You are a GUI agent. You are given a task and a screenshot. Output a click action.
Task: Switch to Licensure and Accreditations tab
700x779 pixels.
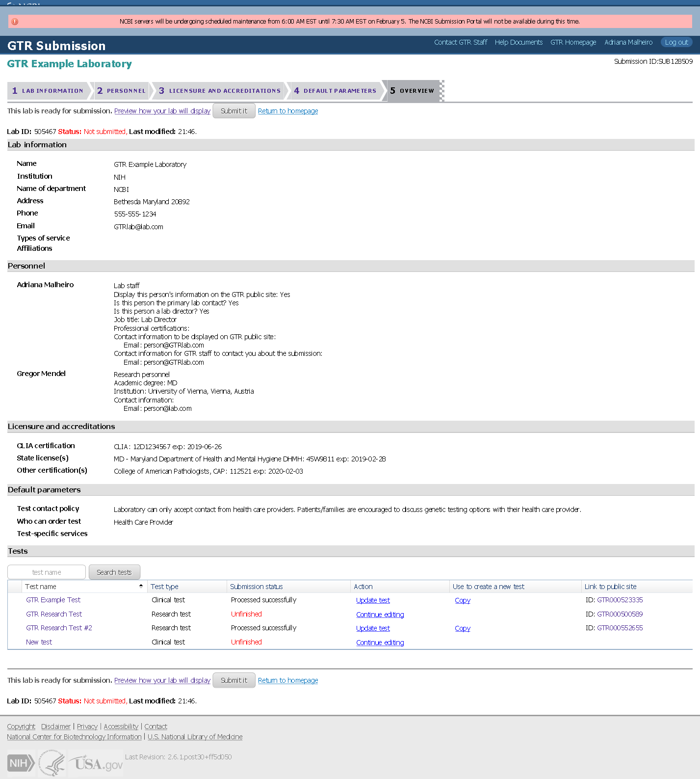point(219,91)
